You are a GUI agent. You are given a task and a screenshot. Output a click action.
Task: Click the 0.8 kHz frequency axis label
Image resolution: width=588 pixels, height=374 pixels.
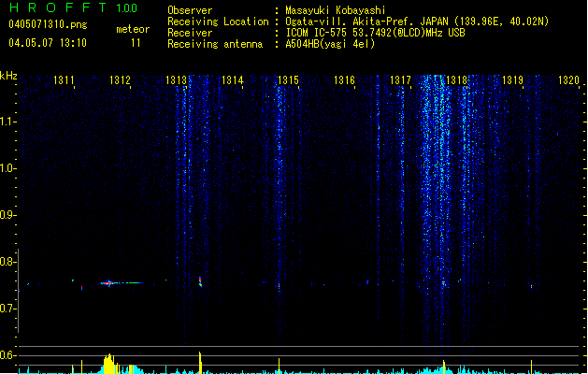pos(7,262)
